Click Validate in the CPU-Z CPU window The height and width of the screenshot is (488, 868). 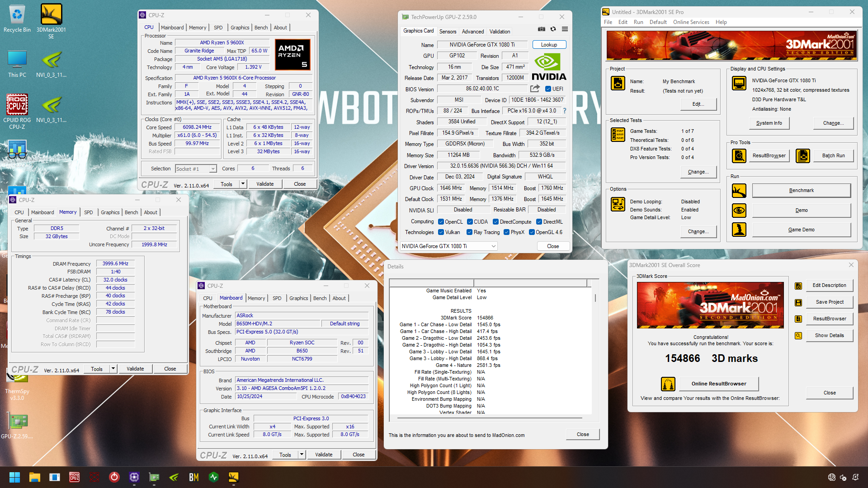(x=265, y=184)
